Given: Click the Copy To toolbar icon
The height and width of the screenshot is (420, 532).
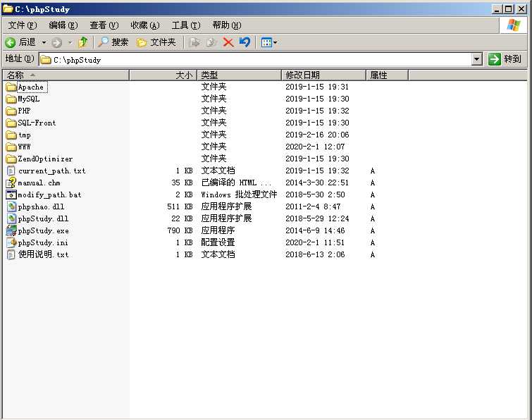Looking at the screenshot, I should 211,42.
